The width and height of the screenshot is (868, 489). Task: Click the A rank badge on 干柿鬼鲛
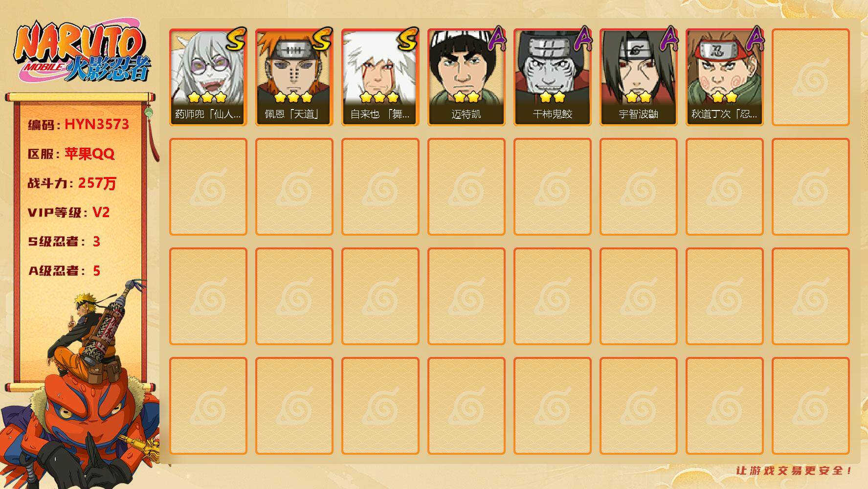click(582, 39)
